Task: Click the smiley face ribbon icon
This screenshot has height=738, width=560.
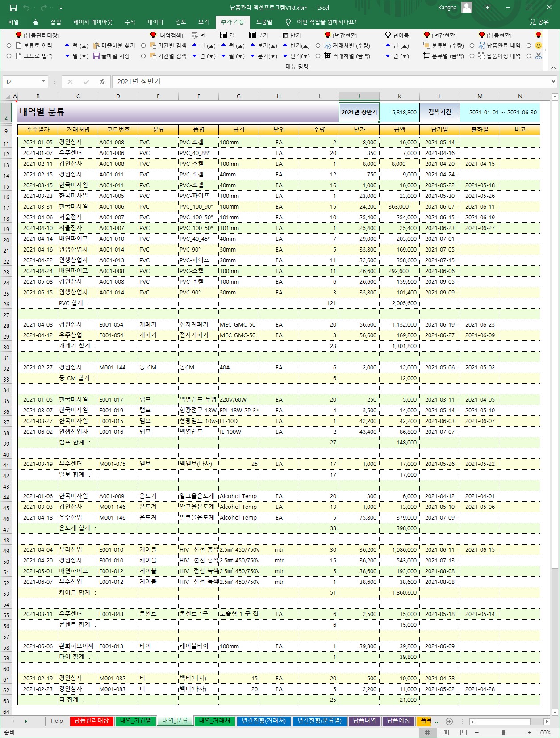Action: [538, 46]
